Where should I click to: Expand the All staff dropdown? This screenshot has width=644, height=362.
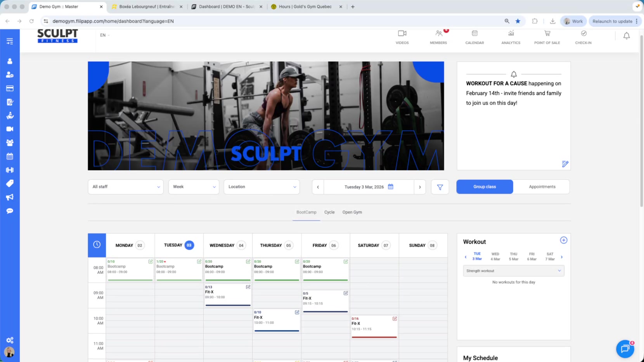point(126,187)
